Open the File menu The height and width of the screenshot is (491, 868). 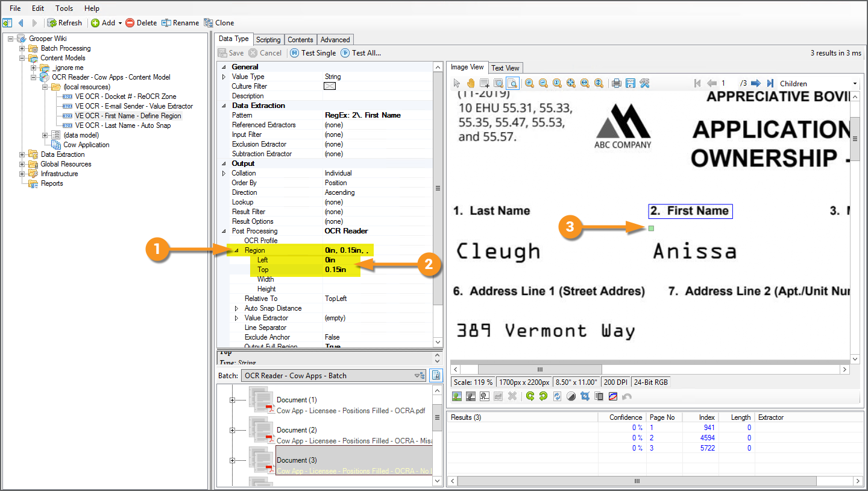[x=15, y=8]
